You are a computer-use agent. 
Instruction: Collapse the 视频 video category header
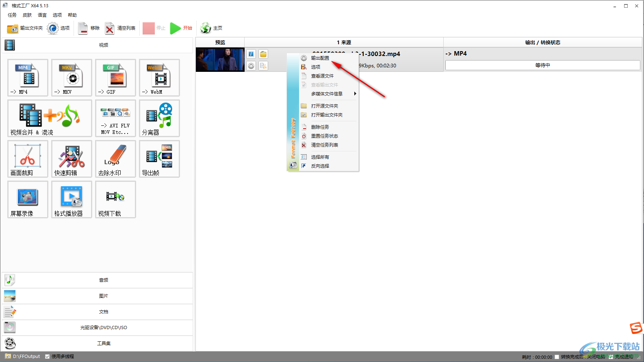[98, 45]
